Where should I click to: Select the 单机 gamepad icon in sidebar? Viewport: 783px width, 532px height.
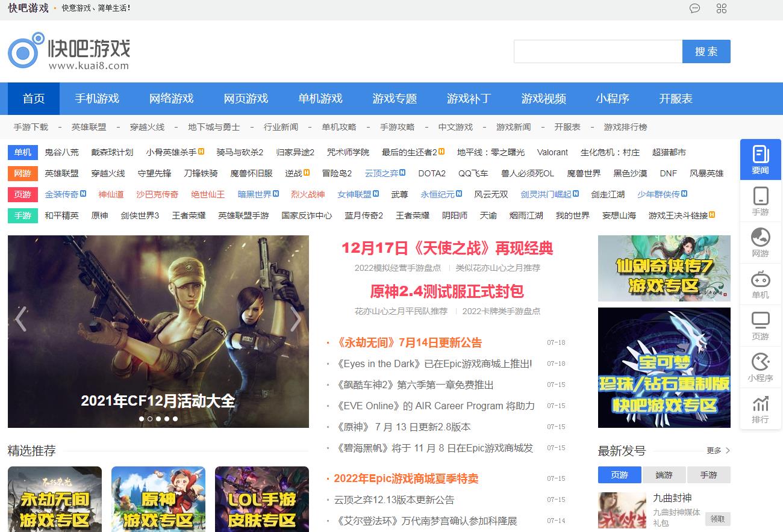(761, 284)
